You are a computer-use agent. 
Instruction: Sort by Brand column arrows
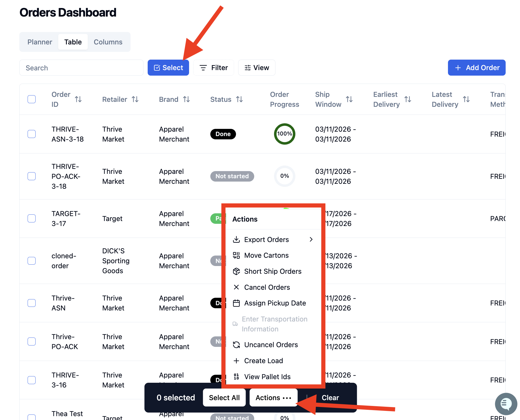pyautogui.click(x=186, y=99)
